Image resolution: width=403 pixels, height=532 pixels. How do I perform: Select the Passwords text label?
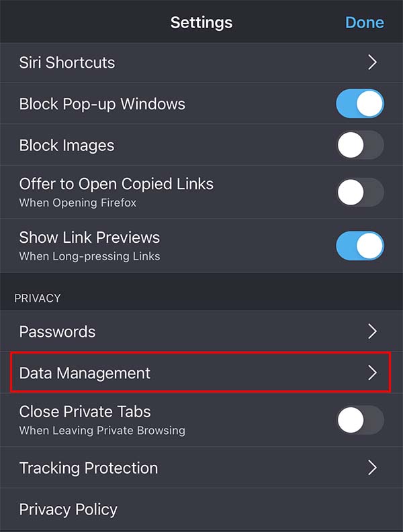pyautogui.click(x=57, y=331)
